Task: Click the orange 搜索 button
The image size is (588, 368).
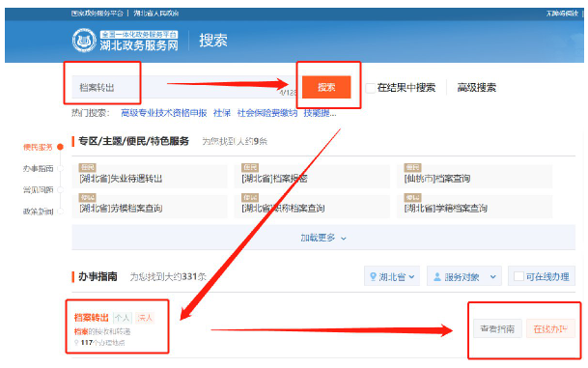Action: pyautogui.click(x=326, y=87)
